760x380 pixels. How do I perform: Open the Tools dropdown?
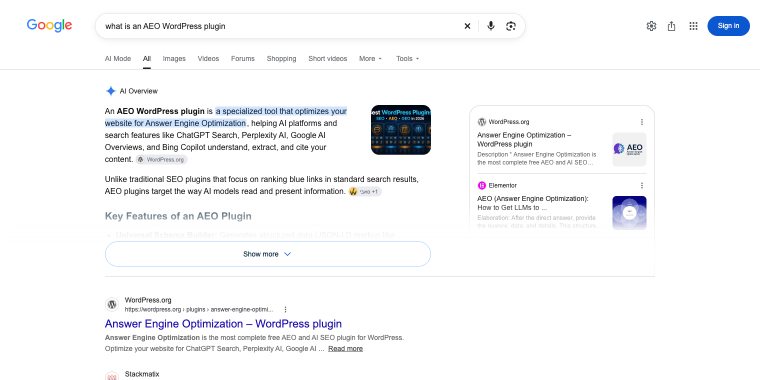(408, 59)
